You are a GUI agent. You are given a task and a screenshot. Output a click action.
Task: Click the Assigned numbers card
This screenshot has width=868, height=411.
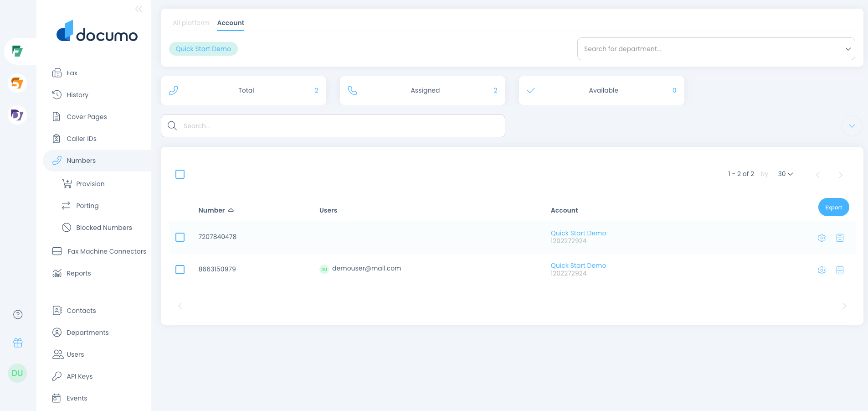pos(422,90)
